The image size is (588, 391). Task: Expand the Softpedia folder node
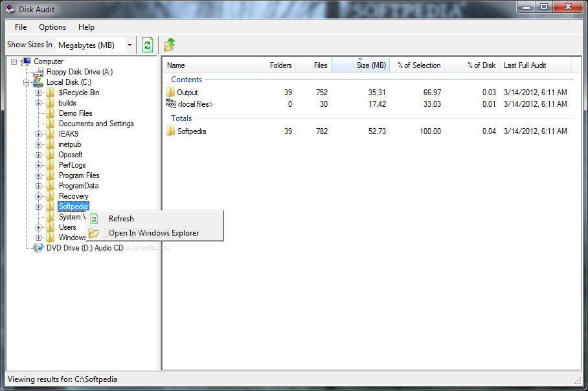[38, 207]
